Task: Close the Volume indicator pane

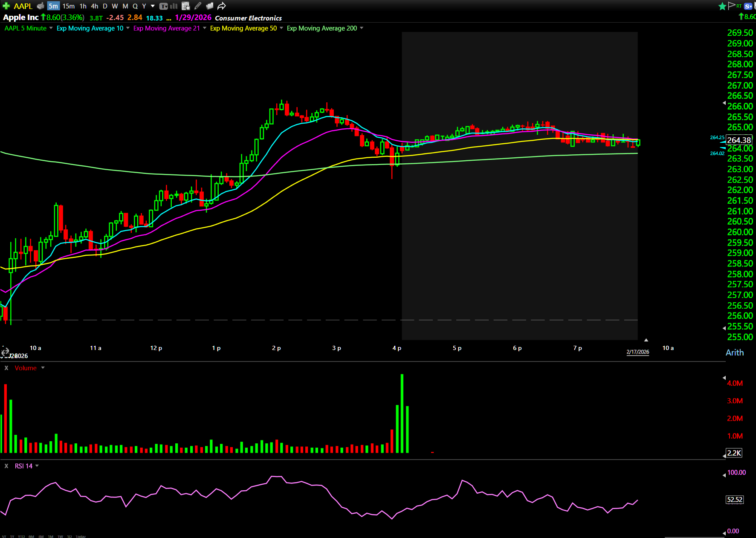Action: tap(6, 368)
